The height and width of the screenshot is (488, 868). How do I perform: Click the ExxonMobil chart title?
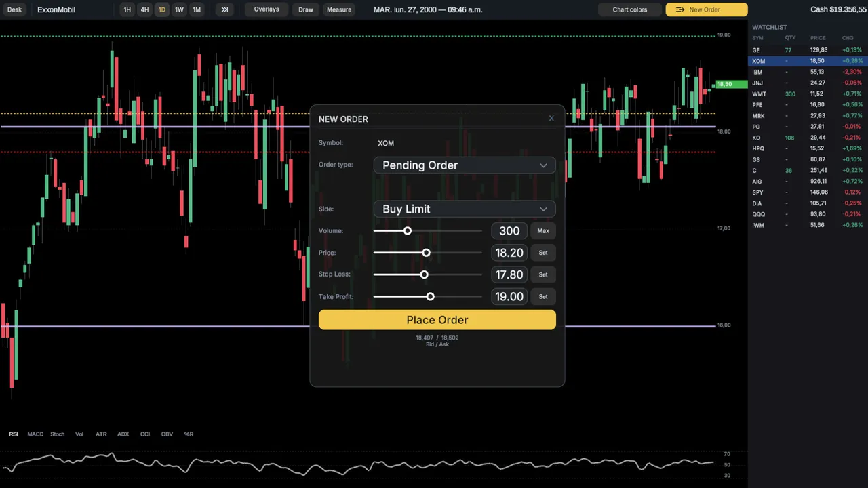tap(56, 9)
